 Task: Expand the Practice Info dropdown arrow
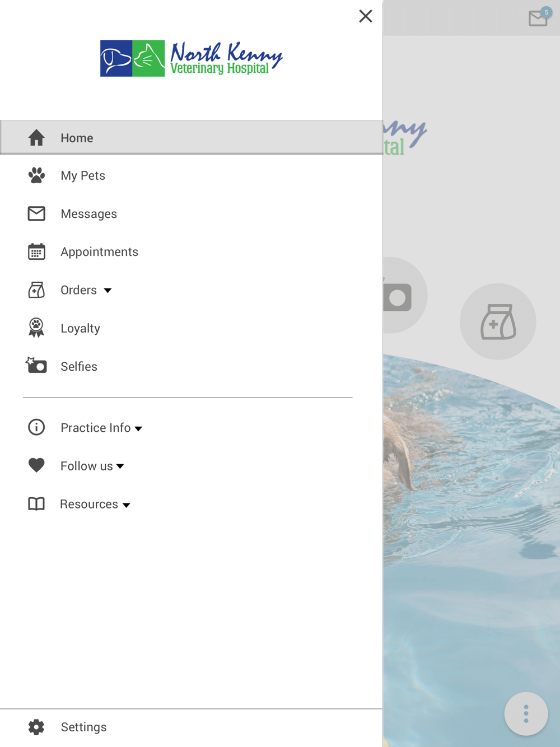click(x=138, y=429)
